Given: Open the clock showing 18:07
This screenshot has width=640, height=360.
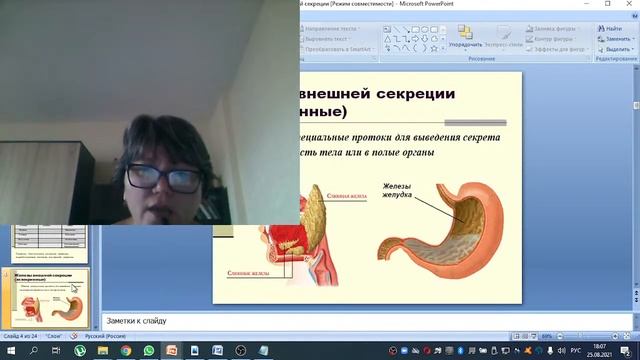Looking at the screenshot, I should [600, 351].
